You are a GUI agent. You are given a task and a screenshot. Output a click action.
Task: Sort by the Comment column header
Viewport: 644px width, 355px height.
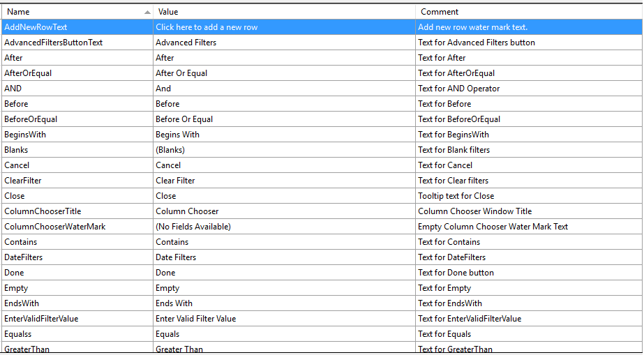[x=440, y=12]
